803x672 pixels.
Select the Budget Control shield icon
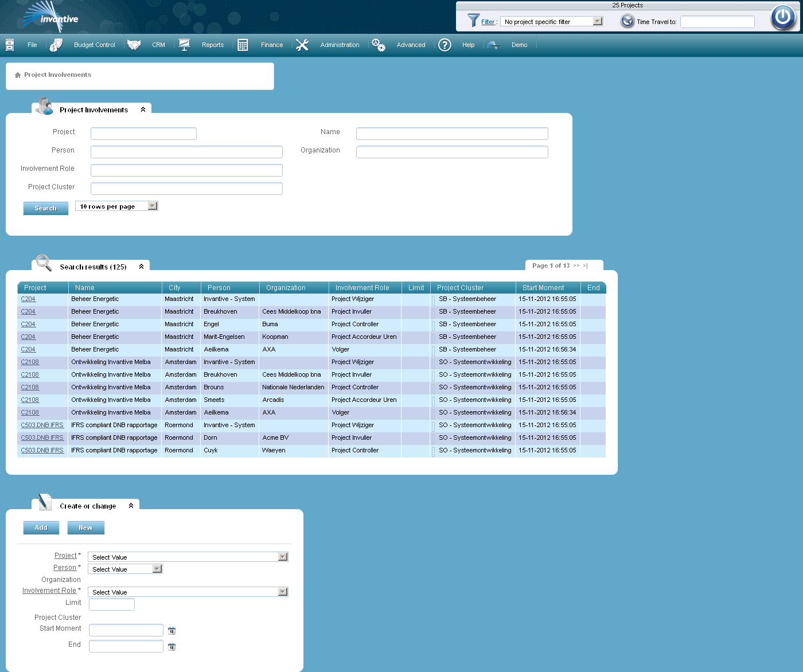pos(56,44)
